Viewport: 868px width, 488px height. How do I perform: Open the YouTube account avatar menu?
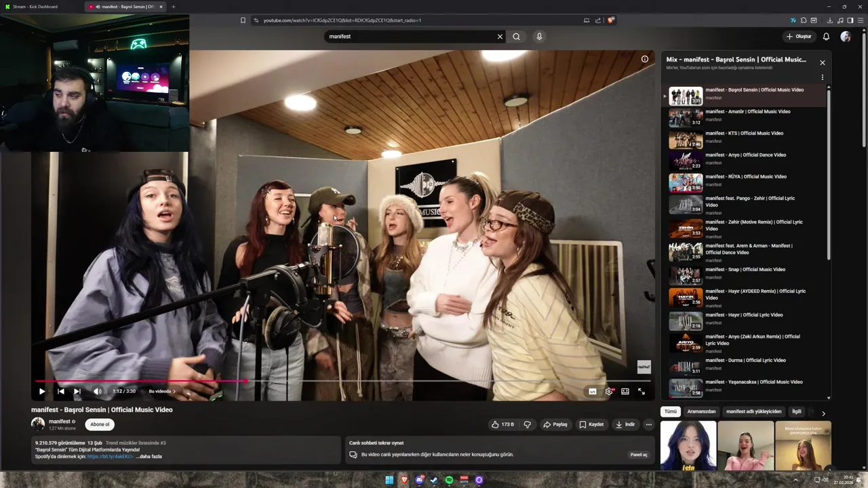846,37
